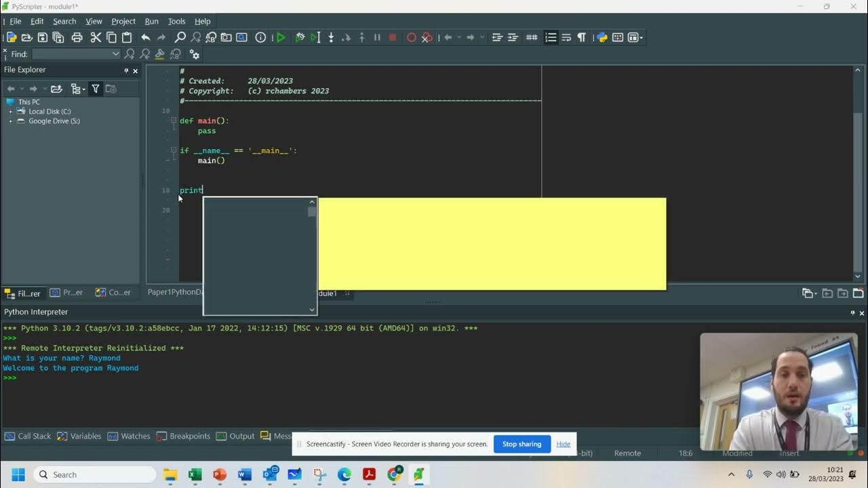Run the script with the green play icon

(281, 38)
